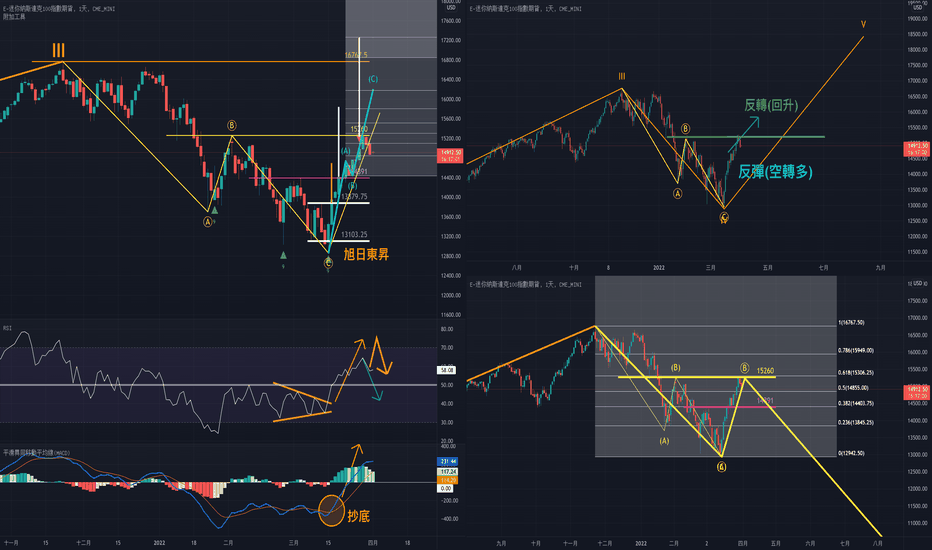This screenshot has height=550, width=932.
Task: Select the cyan (A) label in left chart
Action: point(345,151)
